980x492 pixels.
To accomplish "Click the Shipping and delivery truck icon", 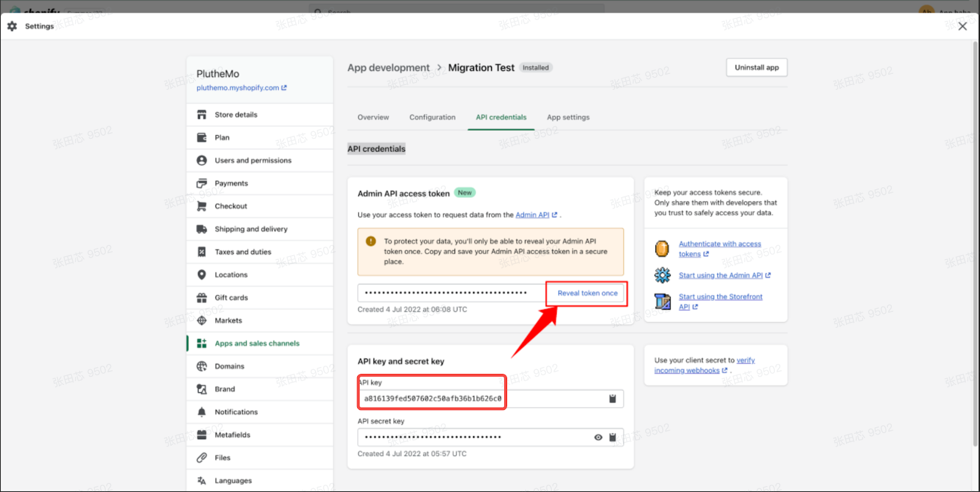I will [x=202, y=229].
